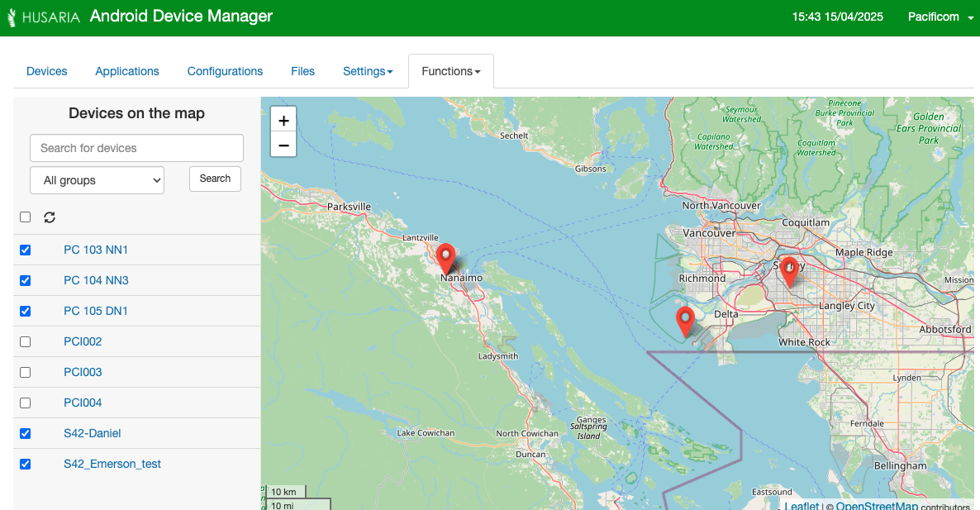Expand the Functions dropdown menu
Viewport: 980px width, 510px height.
pos(450,71)
